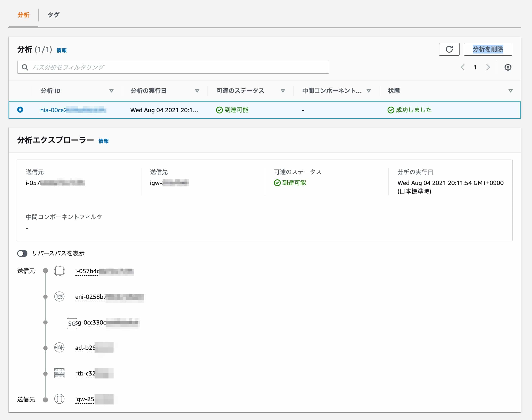Open table preferences gear icon
The height and width of the screenshot is (420, 532).
[508, 67]
